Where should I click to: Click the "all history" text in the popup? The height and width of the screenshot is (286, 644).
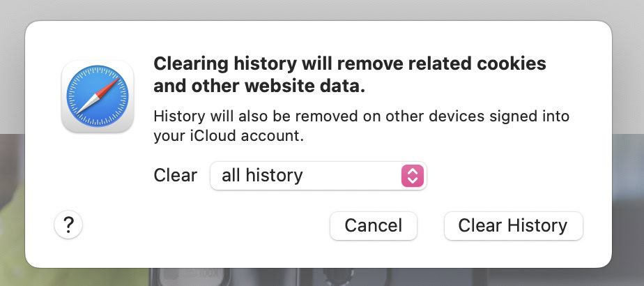(262, 175)
